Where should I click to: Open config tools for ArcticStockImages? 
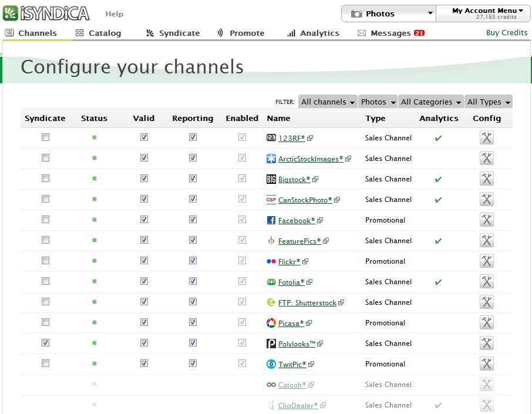[487, 159]
